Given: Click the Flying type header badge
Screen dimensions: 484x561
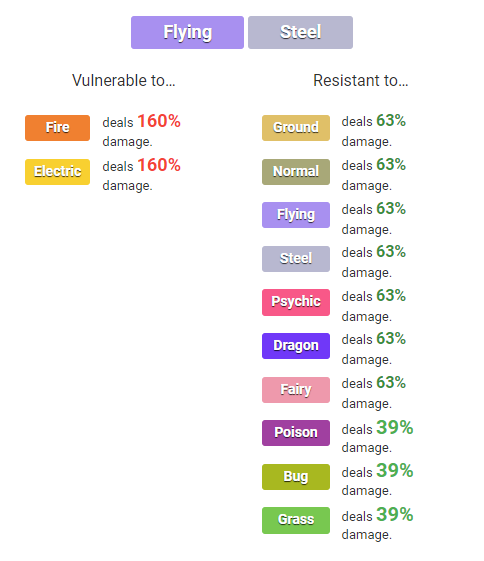Looking at the screenshot, I should coord(187,32).
